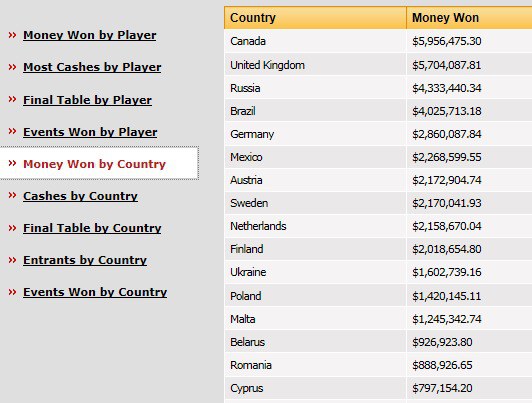View Events Won by Country
The height and width of the screenshot is (403, 532).
coord(95,292)
